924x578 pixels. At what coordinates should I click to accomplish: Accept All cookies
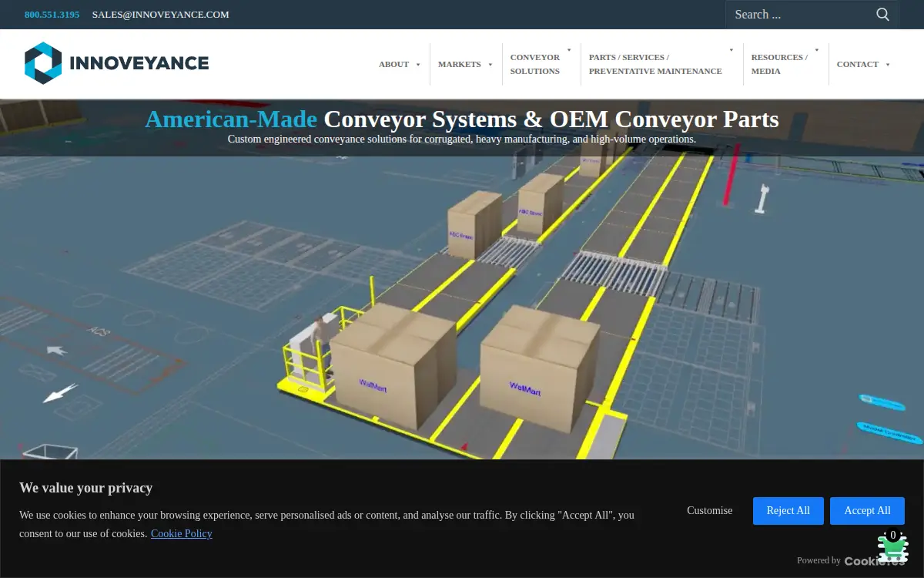coord(867,511)
